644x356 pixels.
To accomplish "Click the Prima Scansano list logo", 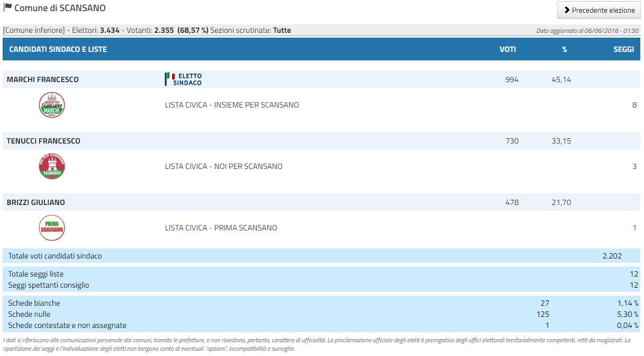I will tap(52, 228).
